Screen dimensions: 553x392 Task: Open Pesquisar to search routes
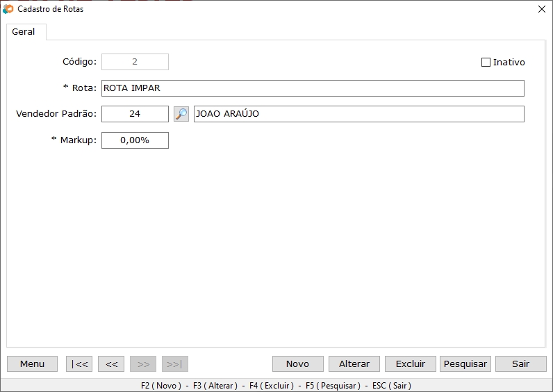[465, 364]
